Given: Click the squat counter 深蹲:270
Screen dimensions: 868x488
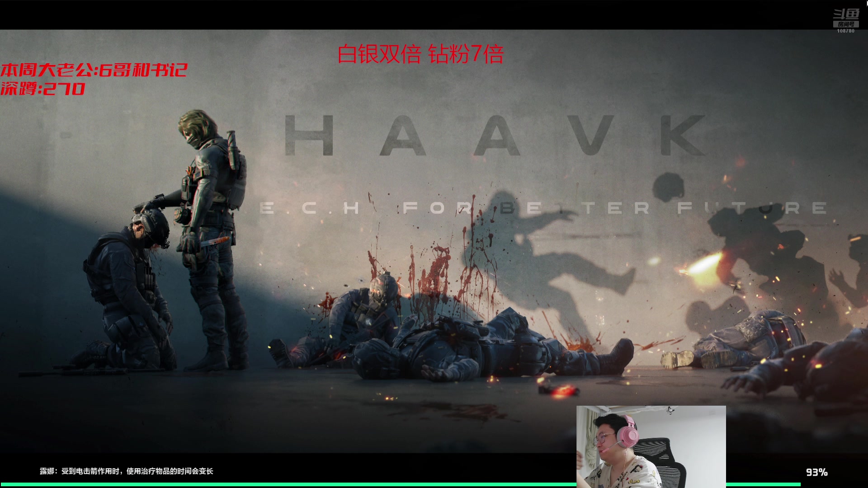Looking at the screenshot, I should (42, 89).
